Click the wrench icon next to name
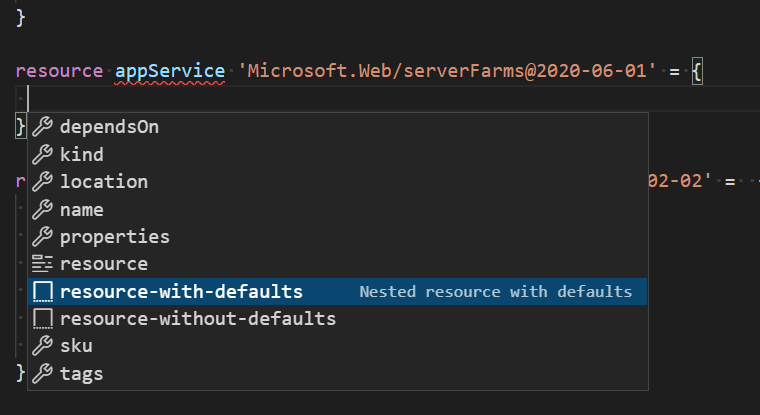Viewport: 760px width, 415px height. tap(42, 210)
